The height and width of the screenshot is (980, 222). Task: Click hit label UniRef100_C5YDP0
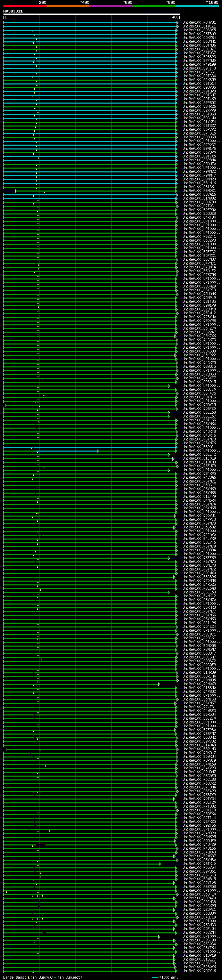(x=199, y=152)
